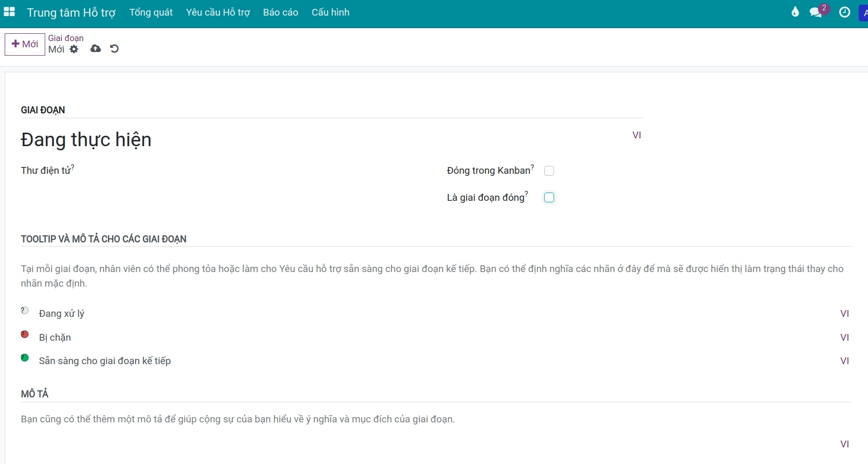This screenshot has height=464, width=868.
Task: Click the Trung tâm Hỗ trợ app title
Action: (71, 12)
